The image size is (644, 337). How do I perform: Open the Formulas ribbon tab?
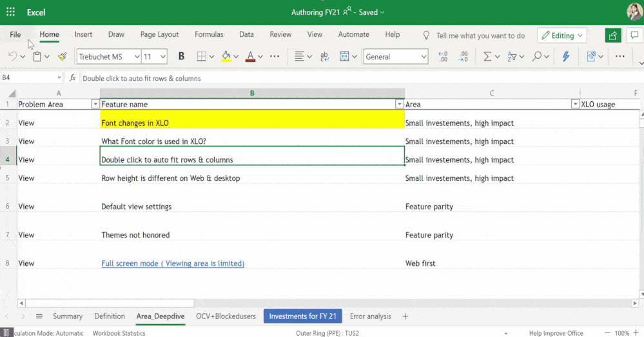point(209,35)
